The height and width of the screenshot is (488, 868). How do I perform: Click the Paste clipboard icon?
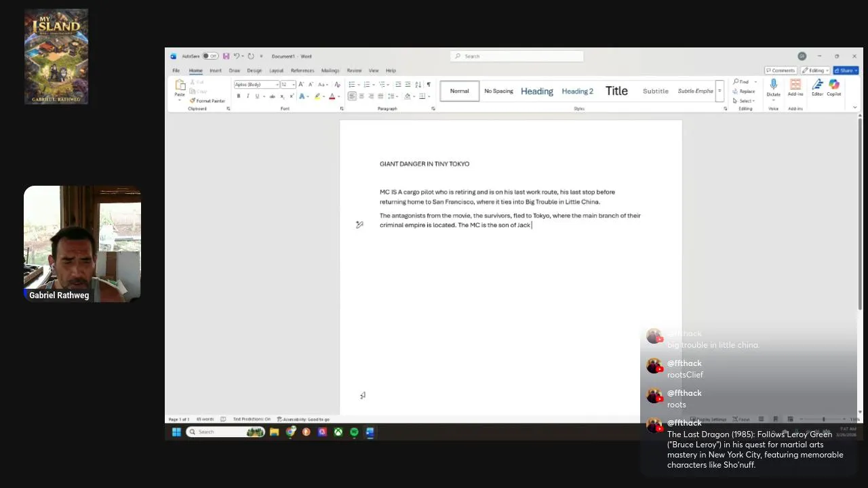pos(180,85)
